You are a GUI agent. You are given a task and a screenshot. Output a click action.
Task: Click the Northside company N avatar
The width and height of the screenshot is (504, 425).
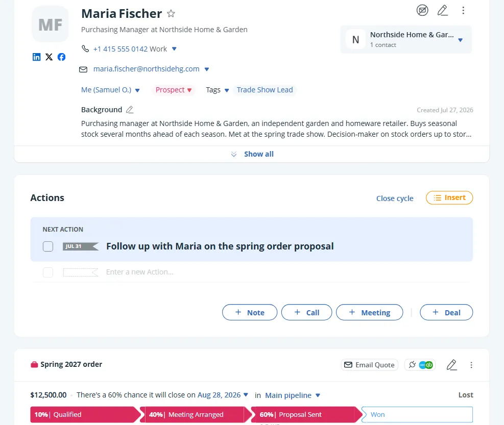tap(355, 39)
